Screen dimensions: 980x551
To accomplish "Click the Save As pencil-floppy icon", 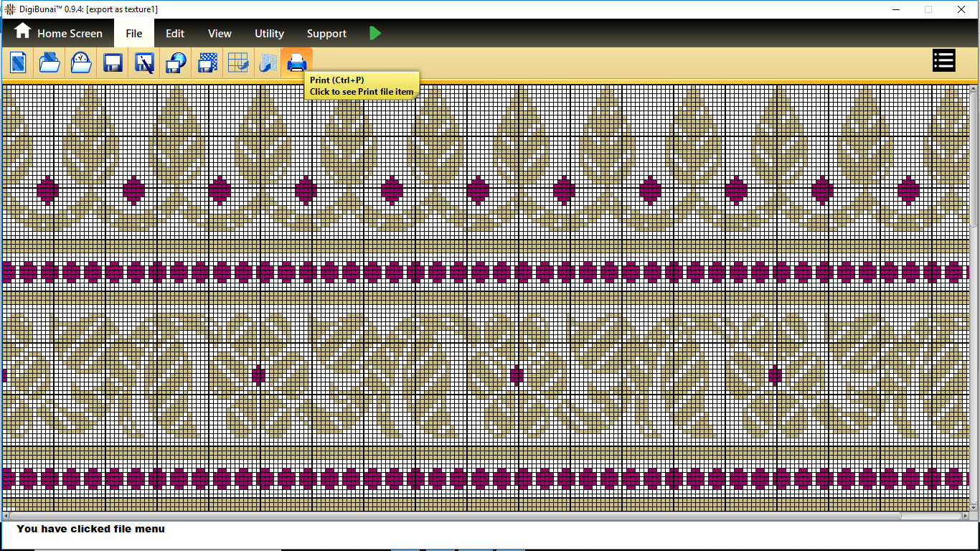I will point(144,63).
